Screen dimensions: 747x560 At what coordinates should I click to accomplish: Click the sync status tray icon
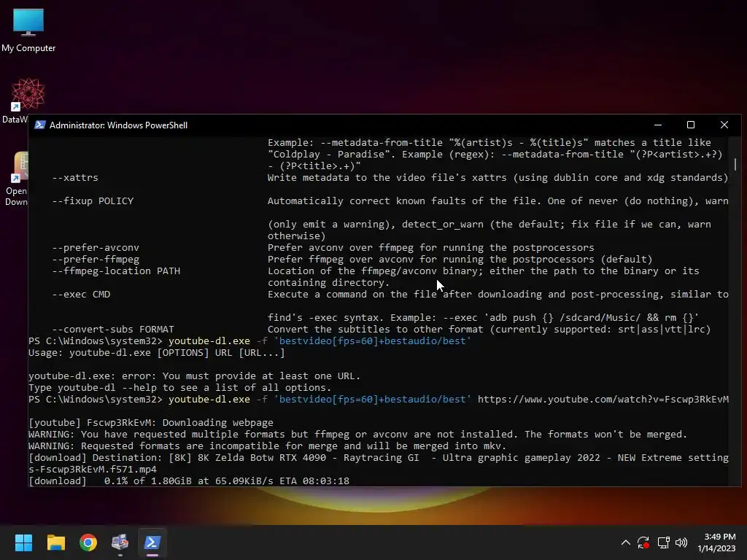pyautogui.click(x=643, y=542)
